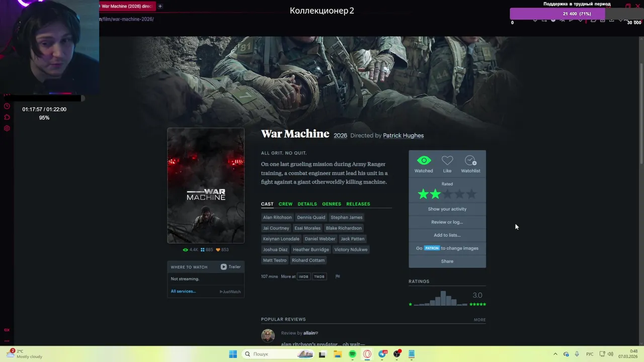Open the TMDB link button
Image resolution: width=644 pixels, height=362 pixels.
tap(319, 277)
